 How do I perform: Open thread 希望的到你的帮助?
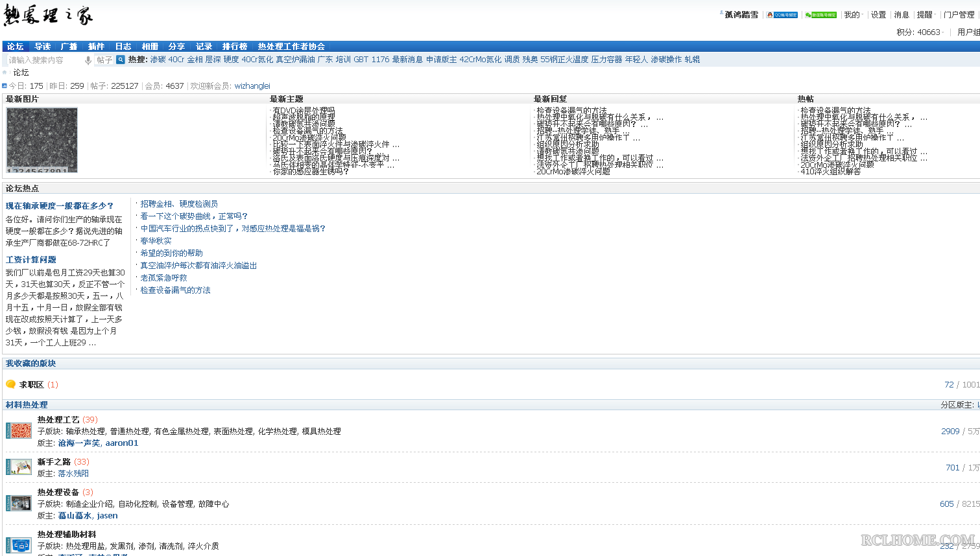[172, 253]
